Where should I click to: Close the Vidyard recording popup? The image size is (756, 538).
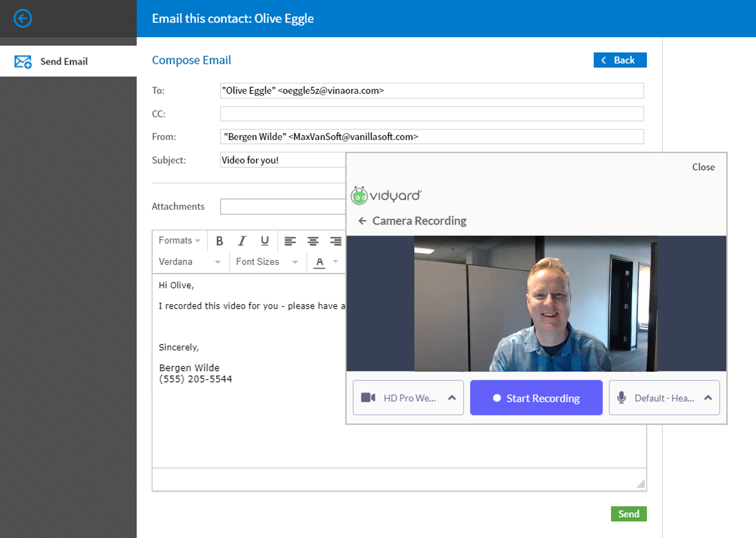pyautogui.click(x=703, y=167)
